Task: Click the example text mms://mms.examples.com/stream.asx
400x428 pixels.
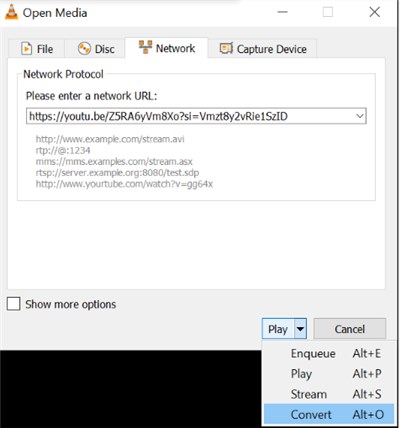Action: pos(114,162)
